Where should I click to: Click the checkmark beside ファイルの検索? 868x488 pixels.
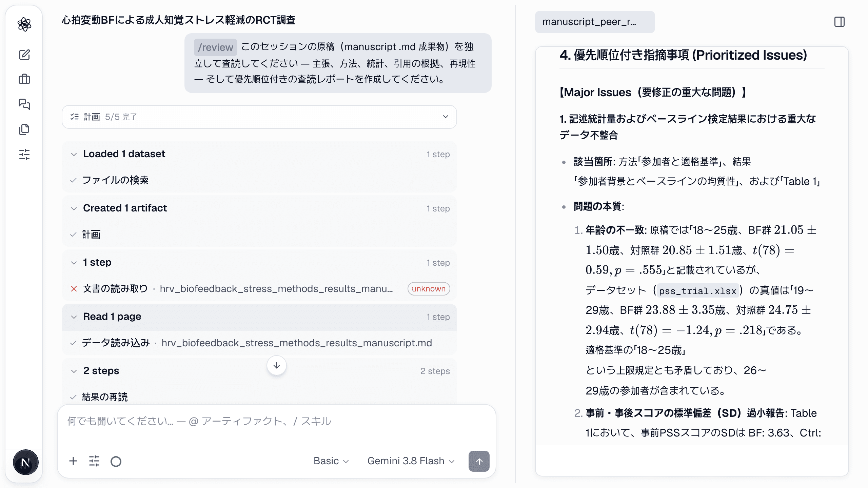pos(73,180)
